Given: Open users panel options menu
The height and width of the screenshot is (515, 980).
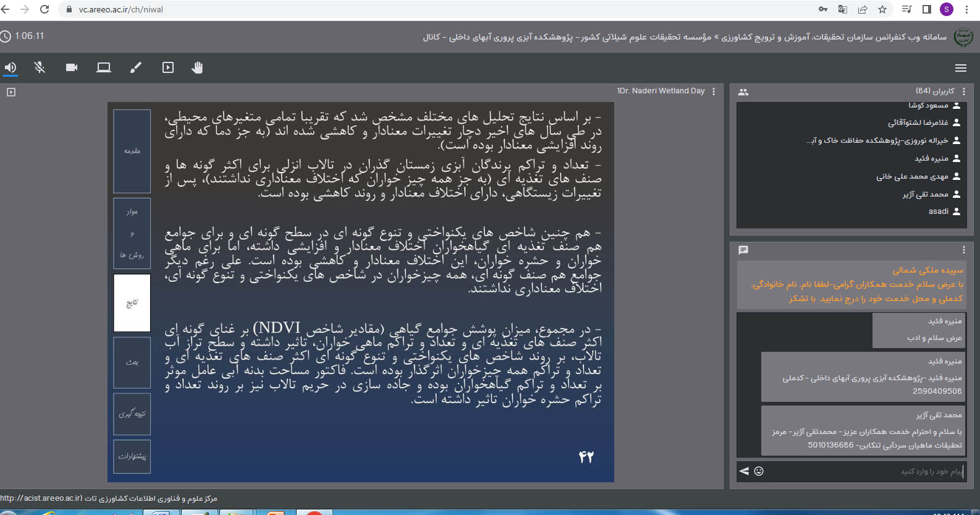Looking at the screenshot, I should coord(963,92).
